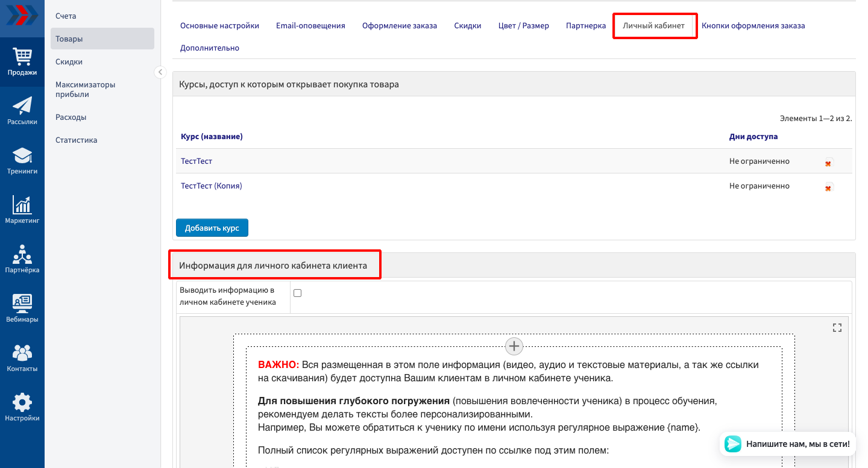Remove the ТестТест (Копия) course
Screen dimensions: 868x468
coord(828,187)
